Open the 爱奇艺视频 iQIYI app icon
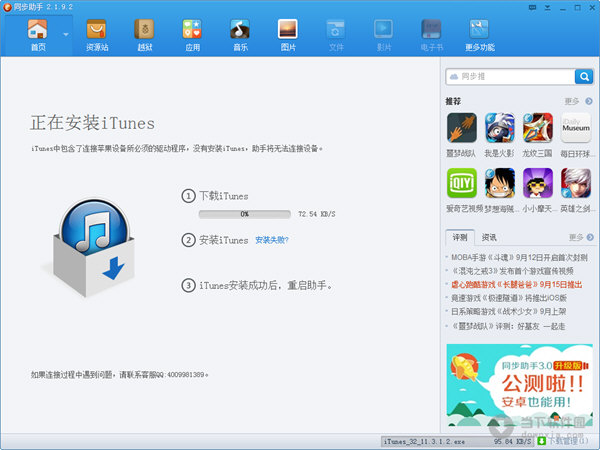Image resolution: width=600 pixels, height=450 pixels. pyautogui.click(x=461, y=183)
